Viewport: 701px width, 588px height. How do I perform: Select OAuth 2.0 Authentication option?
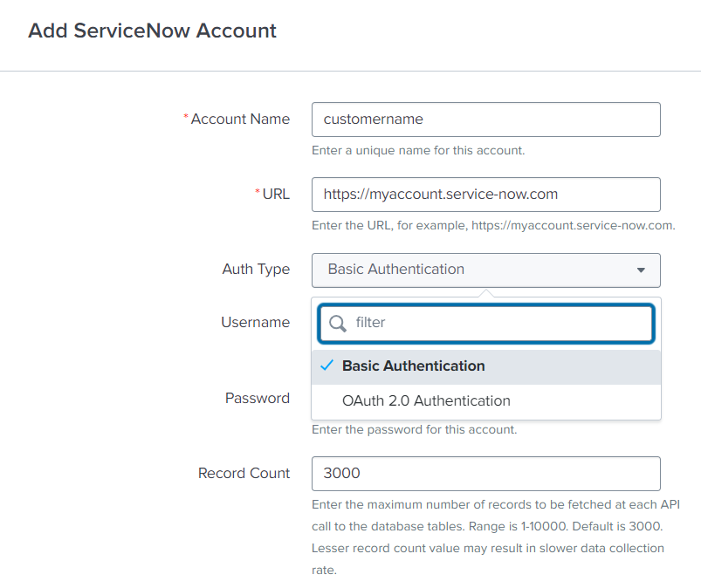[x=426, y=401]
